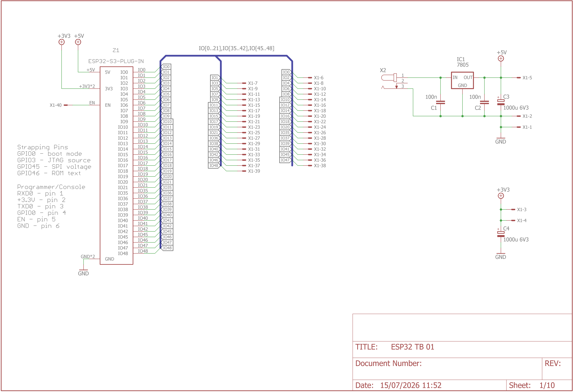573x392 pixels.
Task: Select the 'GPIO45 - SPI voltage' note
Action: click(54, 167)
